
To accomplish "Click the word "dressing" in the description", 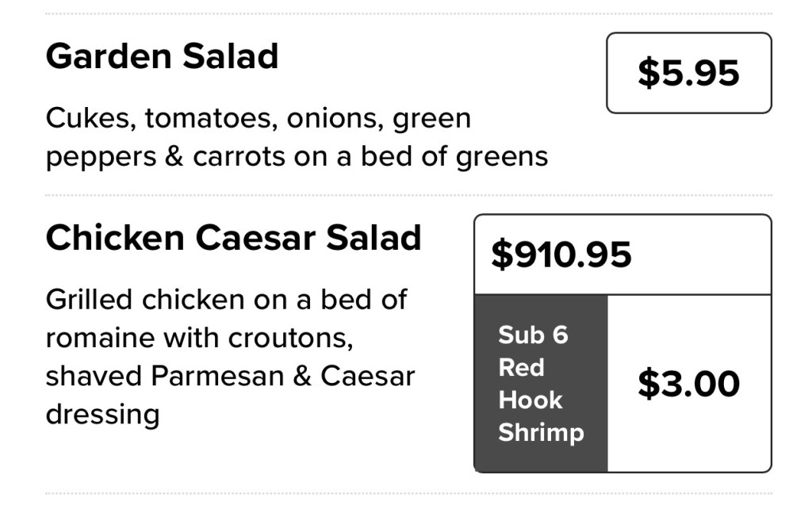I will point(102,414).
